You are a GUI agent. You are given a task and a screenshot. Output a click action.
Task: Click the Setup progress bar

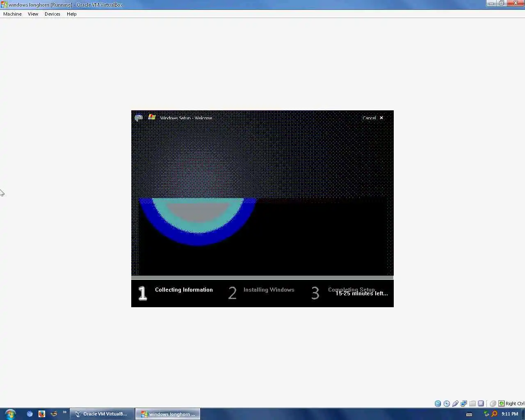262,278
